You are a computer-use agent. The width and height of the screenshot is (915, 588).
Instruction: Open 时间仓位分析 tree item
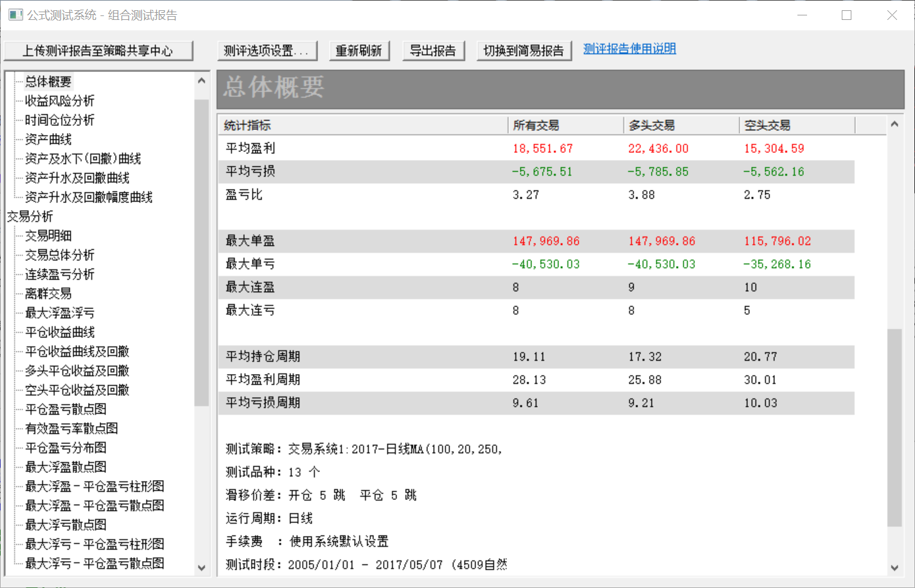click(60, 120)
